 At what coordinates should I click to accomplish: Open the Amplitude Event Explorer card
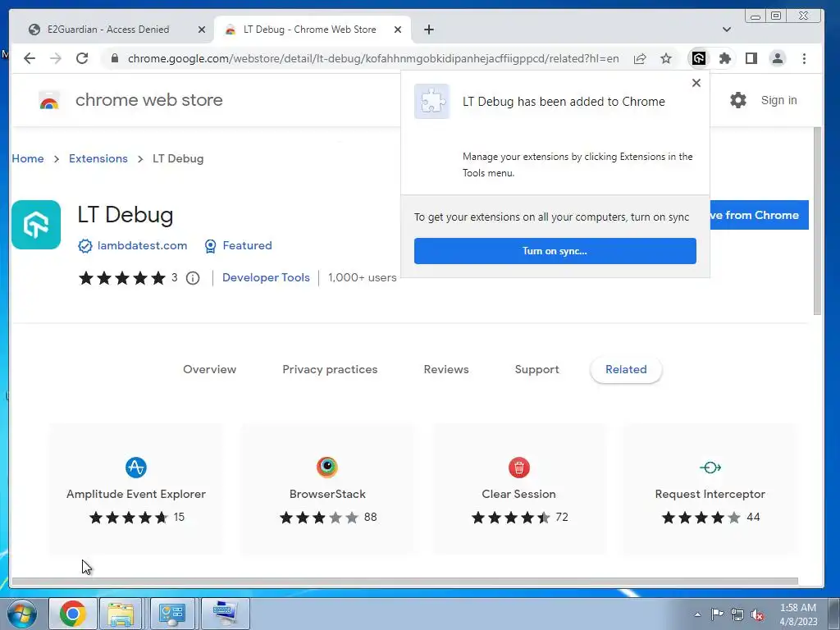[136, 489]
